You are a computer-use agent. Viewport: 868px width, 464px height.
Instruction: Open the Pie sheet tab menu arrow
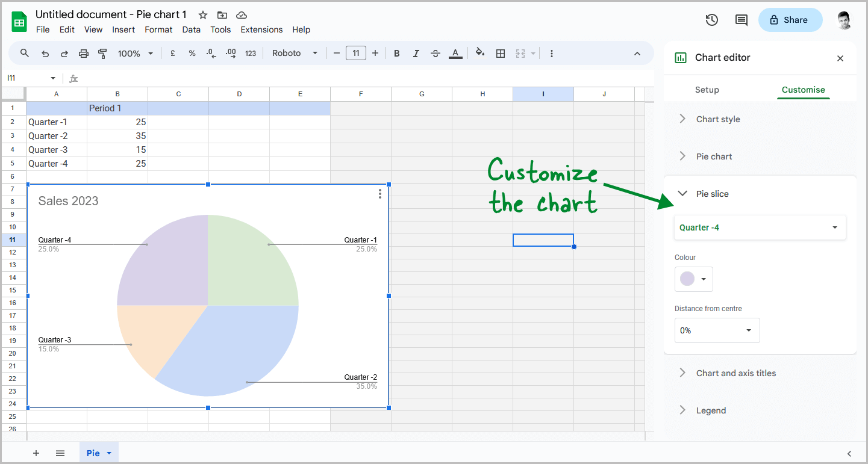pos(109,453)
